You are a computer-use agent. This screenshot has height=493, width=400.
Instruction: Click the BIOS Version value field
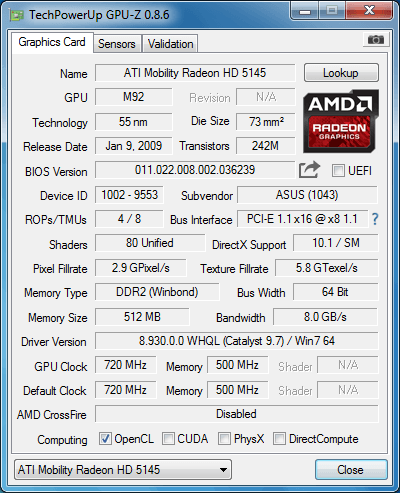coord(195,170)
